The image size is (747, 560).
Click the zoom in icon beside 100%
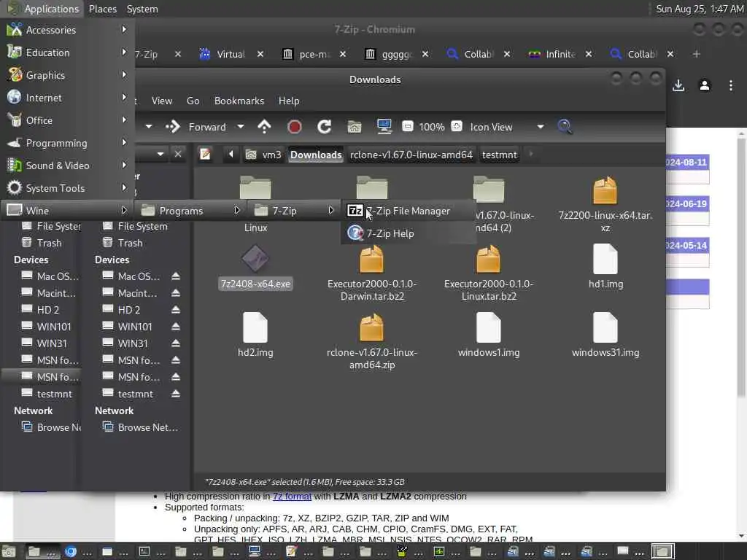click(x=457, y=127)
